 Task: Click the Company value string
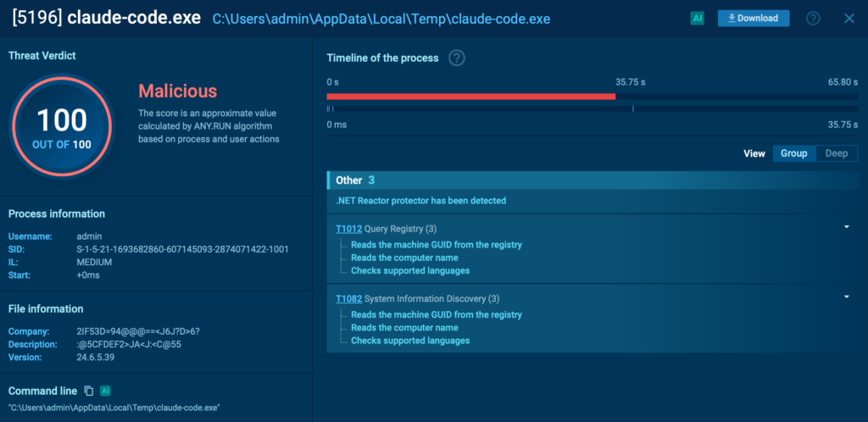(138, 331)
